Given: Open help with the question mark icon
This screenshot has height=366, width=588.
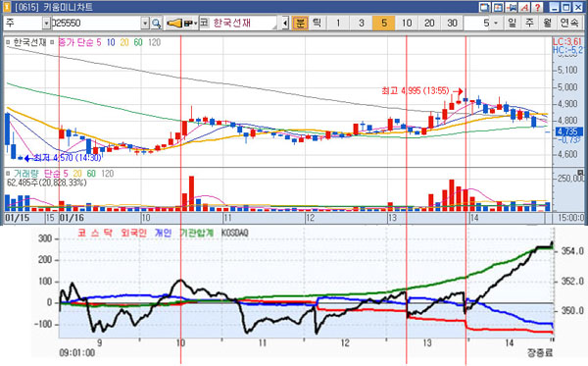Looking at the screenshot, I should [537, 7].
